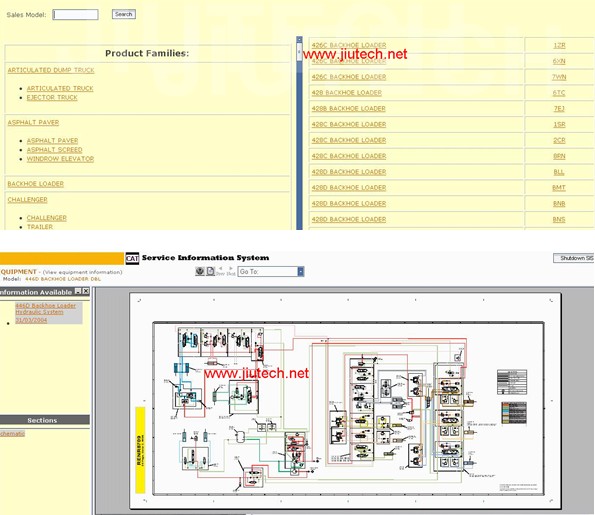Click the 7EJ serial prefix link

coord(559,109)
